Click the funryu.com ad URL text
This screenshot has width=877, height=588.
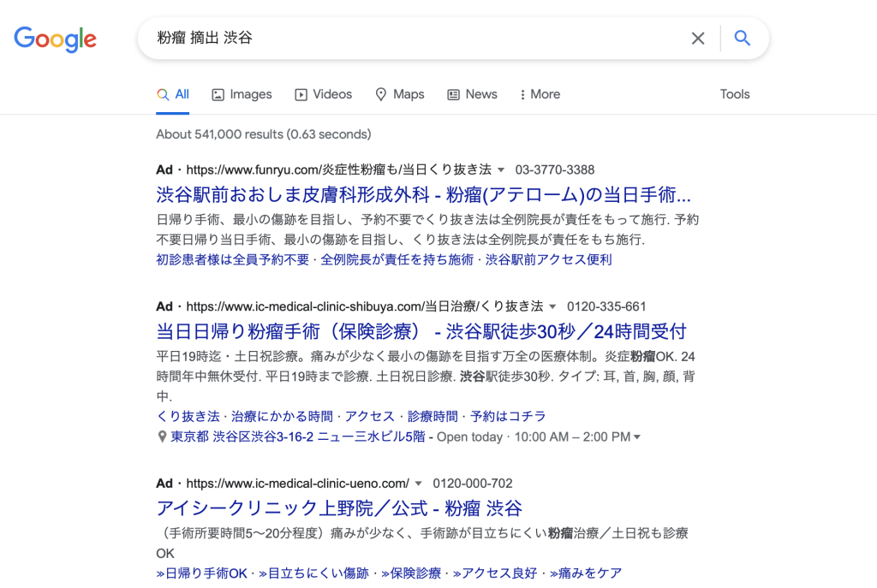point(339,170)
